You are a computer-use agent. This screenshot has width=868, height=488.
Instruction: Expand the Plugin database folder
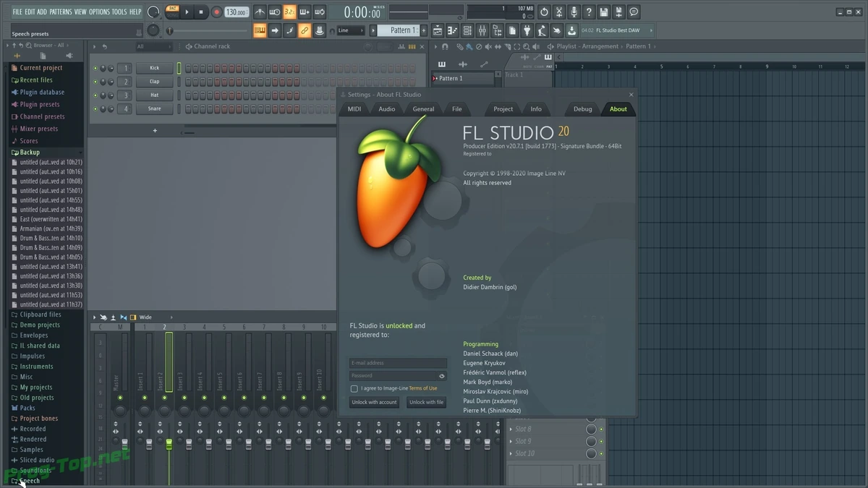(42, 93)
